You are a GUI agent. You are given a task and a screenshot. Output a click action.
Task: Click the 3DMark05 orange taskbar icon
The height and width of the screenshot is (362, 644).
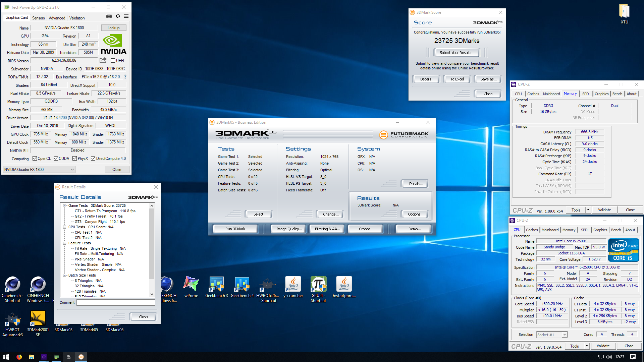click(81, 357)
